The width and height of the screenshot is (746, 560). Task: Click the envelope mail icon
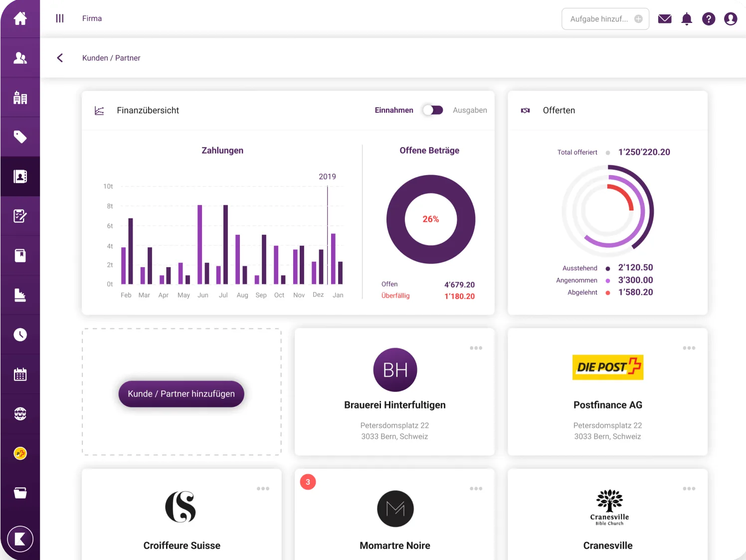click(x=664, y=19)
